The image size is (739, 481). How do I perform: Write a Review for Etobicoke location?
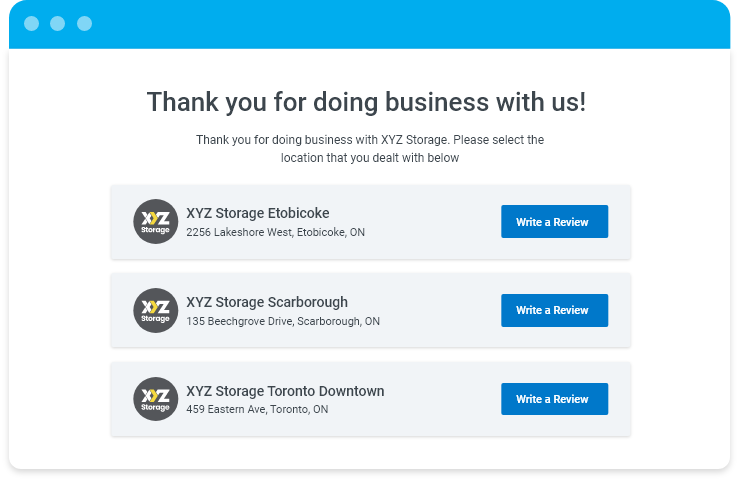click(554, 222)
